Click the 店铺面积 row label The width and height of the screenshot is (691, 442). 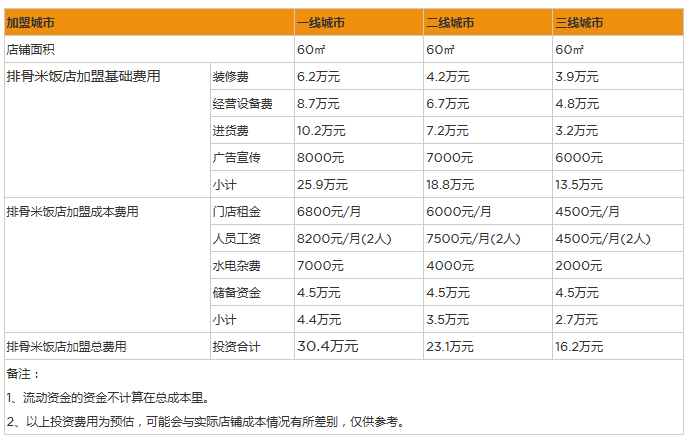tap(32, 49)
